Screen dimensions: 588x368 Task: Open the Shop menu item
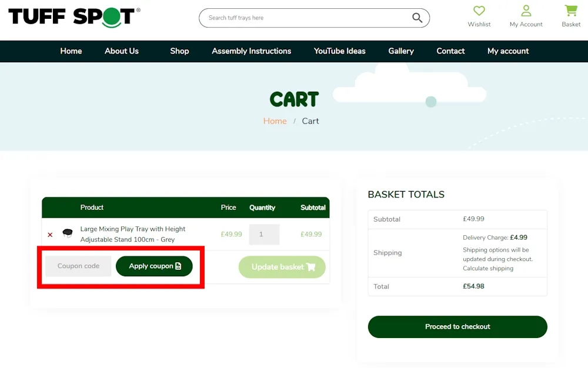[179, 51]
